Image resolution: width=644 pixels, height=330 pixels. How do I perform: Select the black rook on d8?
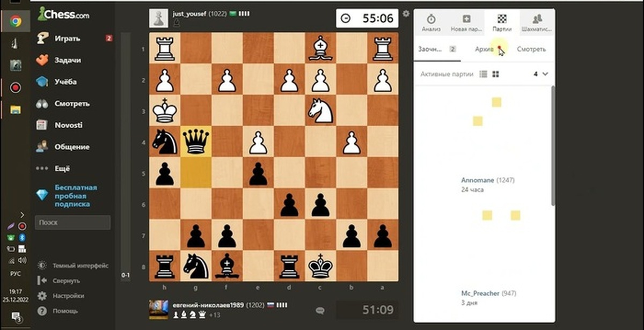(x=289, y=266)
